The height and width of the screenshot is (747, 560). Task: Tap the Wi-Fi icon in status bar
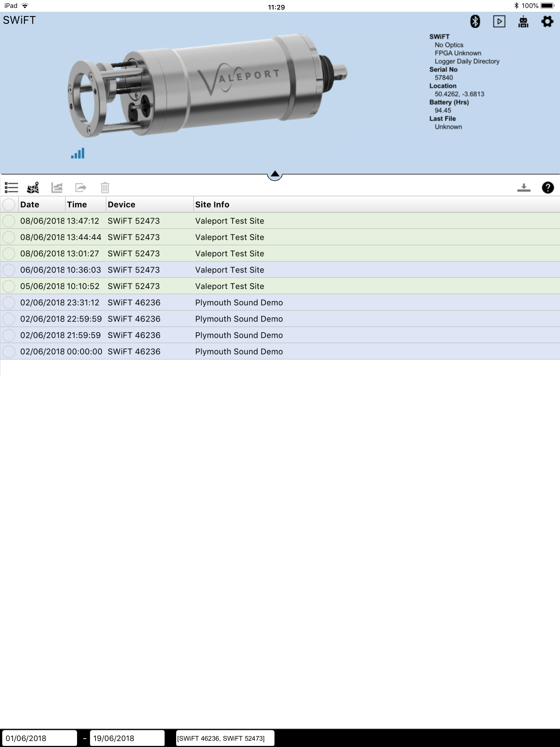[x=25, y=6]
